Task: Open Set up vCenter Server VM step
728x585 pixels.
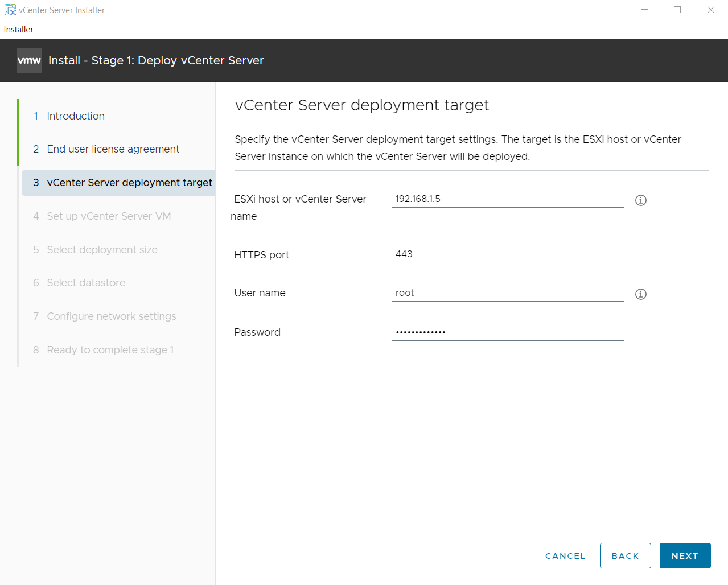Action: (x=109, y=216)
